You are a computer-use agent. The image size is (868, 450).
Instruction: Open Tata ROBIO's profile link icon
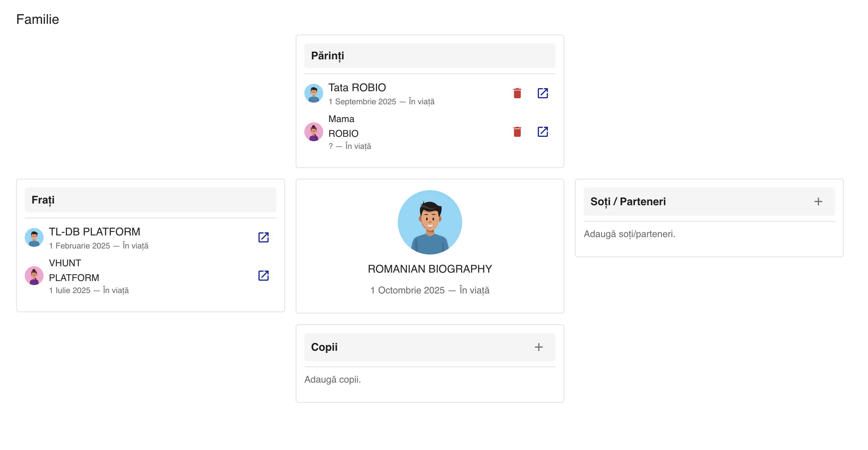click(x=542, y=93)
